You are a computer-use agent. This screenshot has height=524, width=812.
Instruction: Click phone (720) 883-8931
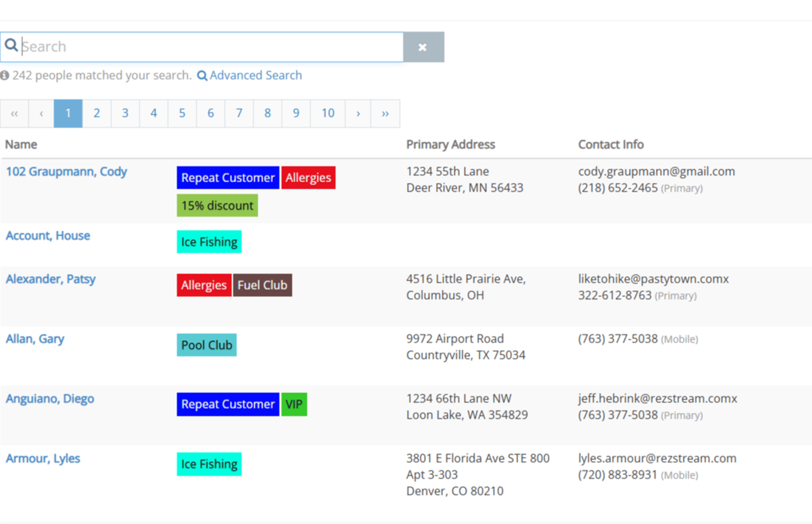[618, 475]
